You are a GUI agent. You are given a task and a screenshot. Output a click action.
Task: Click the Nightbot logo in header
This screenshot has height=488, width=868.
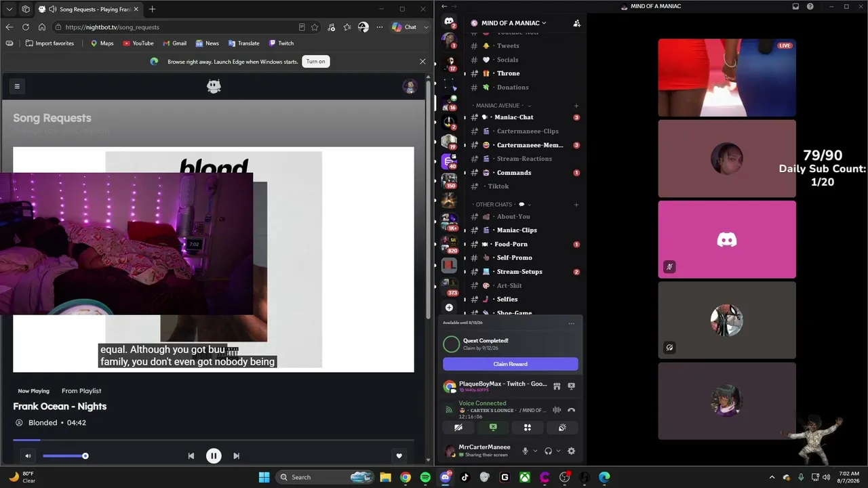[x=214, y=86]
